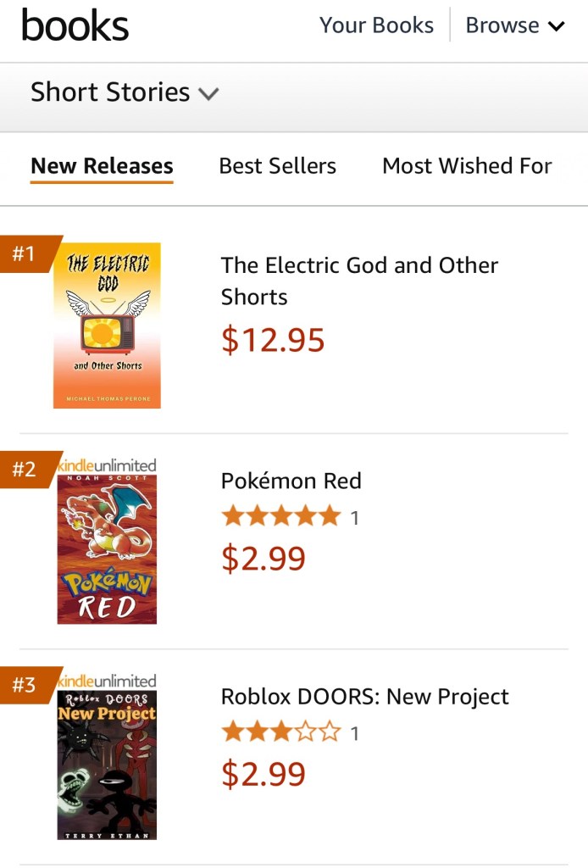The width and height of the screenshot is (588, 868).
Task: Select the New Releases tab
Action: coord(102,166)
